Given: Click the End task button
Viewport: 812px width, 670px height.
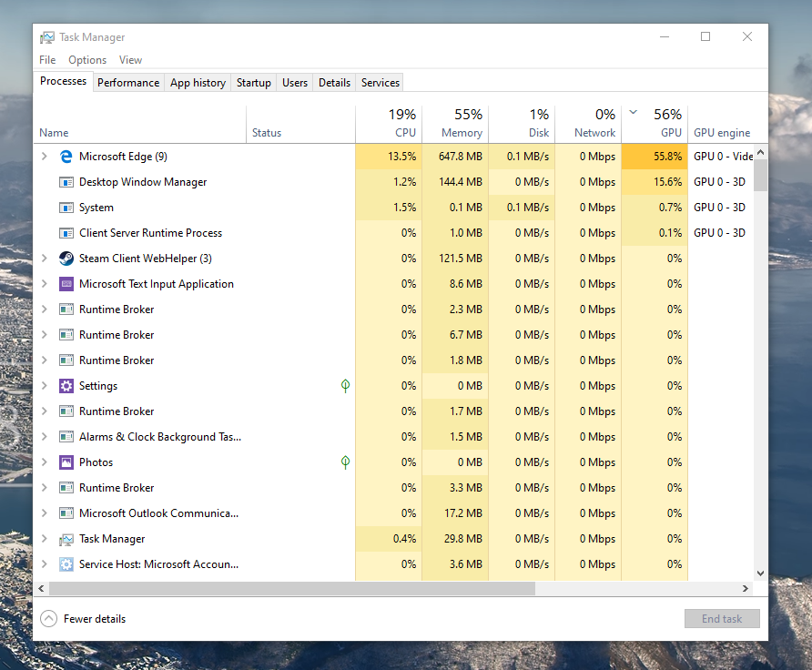Looking at the screenshot, I should (722, 619).
